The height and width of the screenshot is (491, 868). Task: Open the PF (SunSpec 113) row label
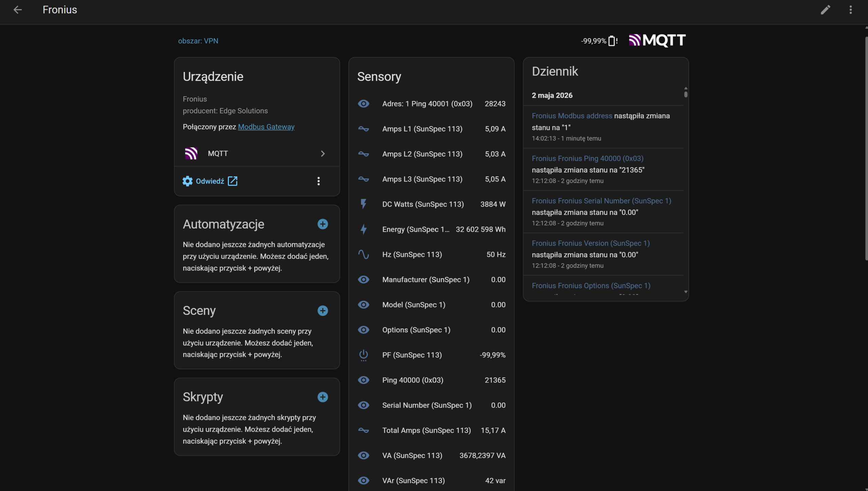pyautogui.click(x=412, y=355)
